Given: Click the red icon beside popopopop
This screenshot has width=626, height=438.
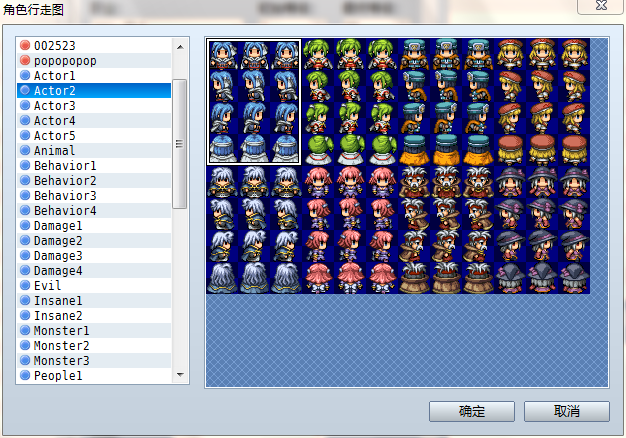Looking at the screenshot, I should tap(25, 60).
